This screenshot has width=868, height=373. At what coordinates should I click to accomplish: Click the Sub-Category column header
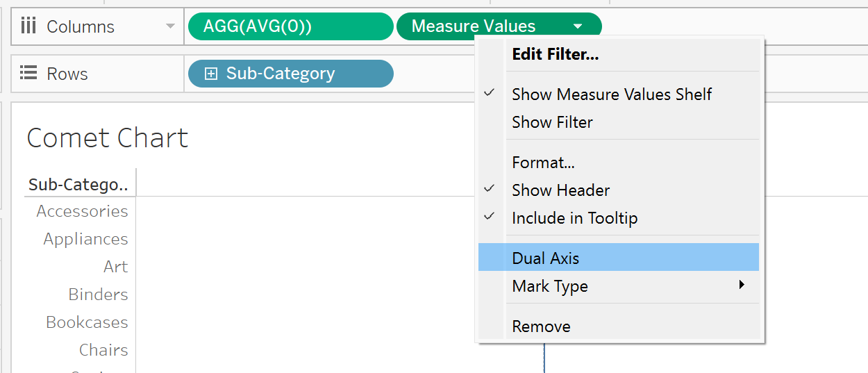[78, 185]
